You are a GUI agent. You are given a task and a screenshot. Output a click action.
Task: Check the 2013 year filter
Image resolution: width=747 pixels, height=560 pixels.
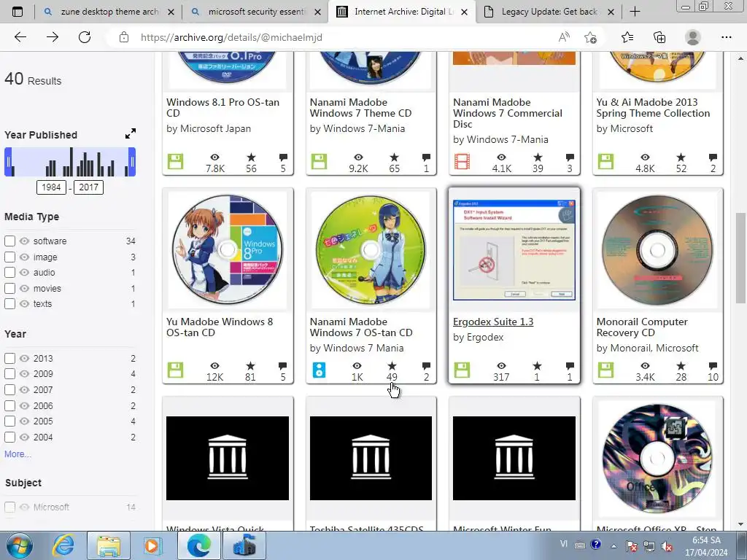click(10, 358)
